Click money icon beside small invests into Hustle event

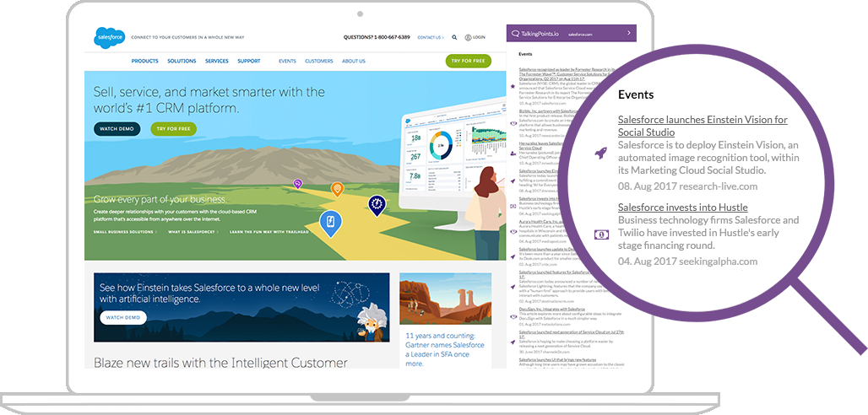coord(513,206)
